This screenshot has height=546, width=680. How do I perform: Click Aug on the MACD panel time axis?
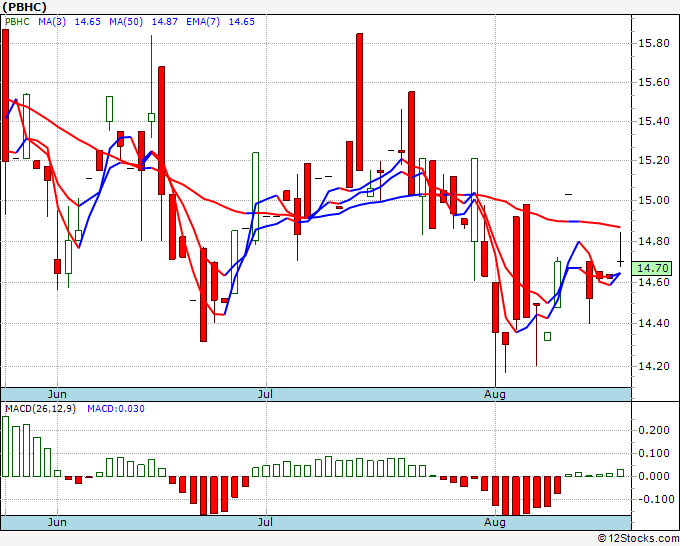click(x=495, y=522)
